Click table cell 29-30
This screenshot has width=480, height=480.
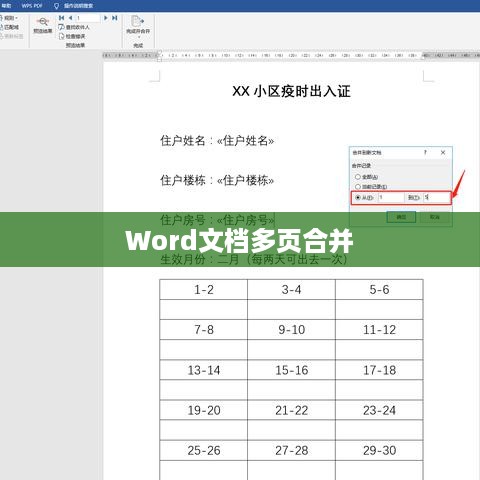pos(379,451)
